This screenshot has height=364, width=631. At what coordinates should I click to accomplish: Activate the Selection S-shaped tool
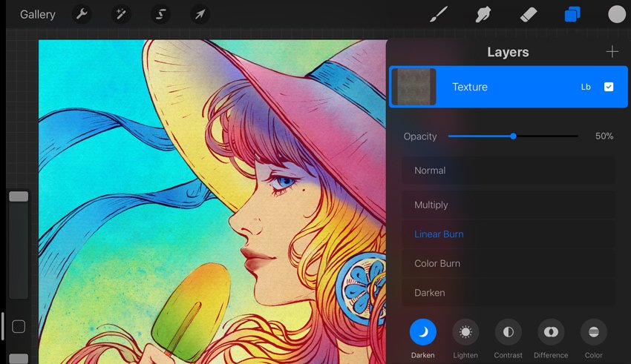(160, 15)
